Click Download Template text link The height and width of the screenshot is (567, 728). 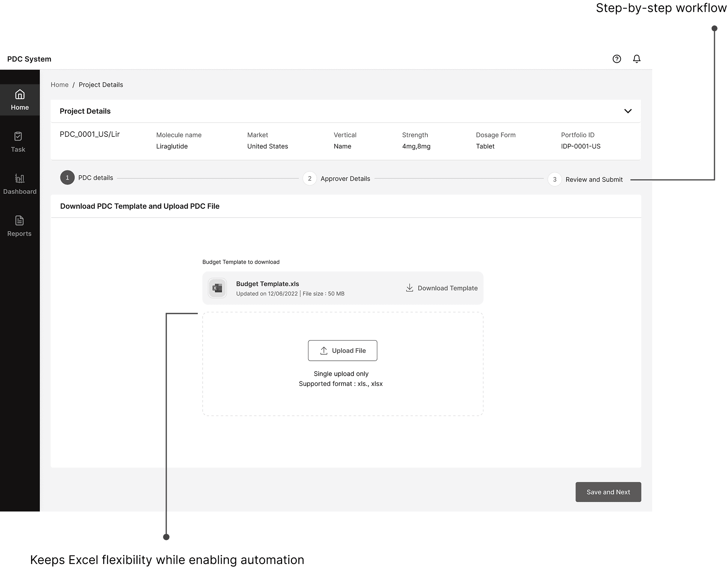447,288
